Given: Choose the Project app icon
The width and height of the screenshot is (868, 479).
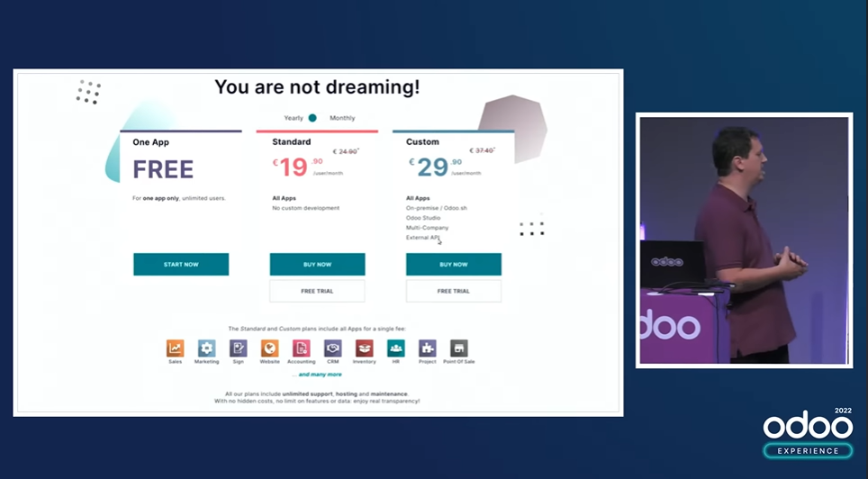Looking at the screenshot, I should pyautogui.click(x=428, y=348).
